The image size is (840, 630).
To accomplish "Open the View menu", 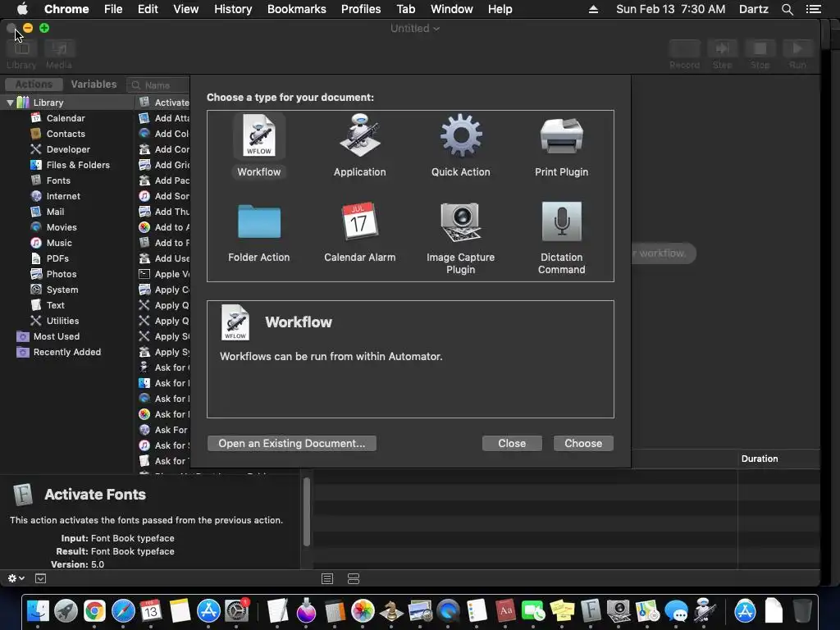I will [186, 9].
